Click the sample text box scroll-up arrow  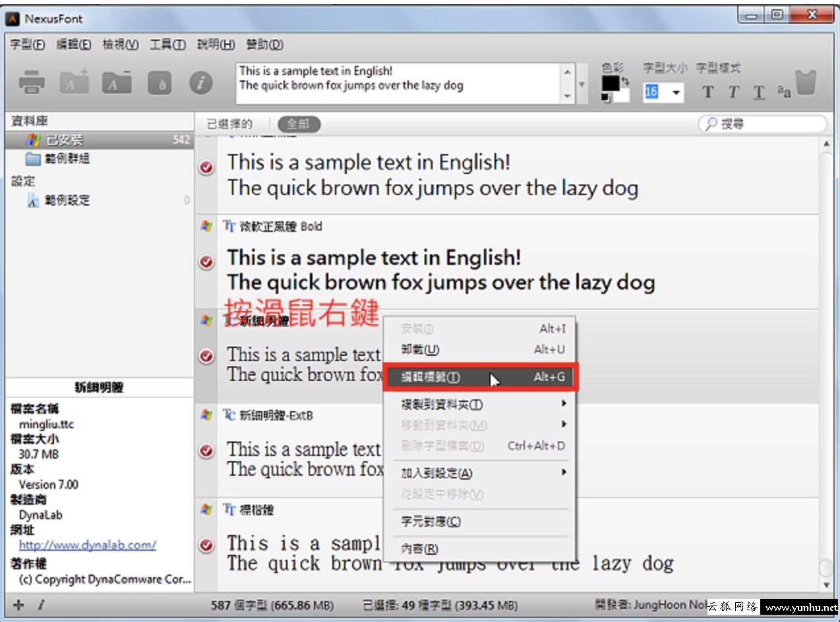tap(568, 71)
